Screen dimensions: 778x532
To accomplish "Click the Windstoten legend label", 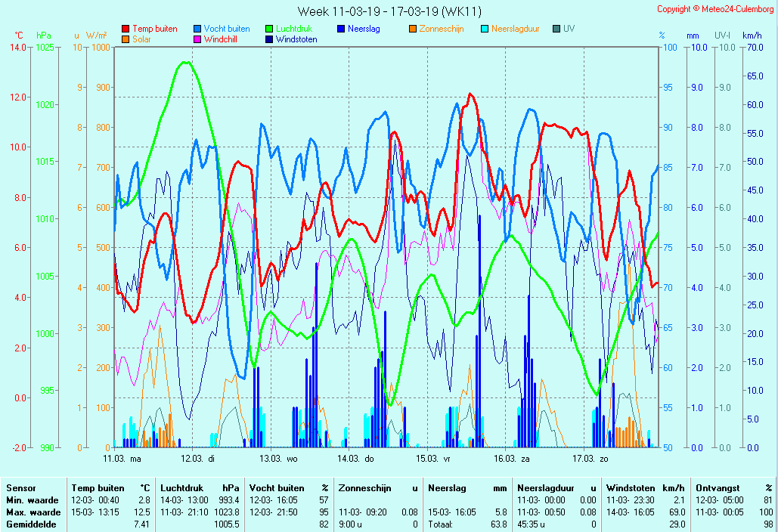I will [296, 39].
